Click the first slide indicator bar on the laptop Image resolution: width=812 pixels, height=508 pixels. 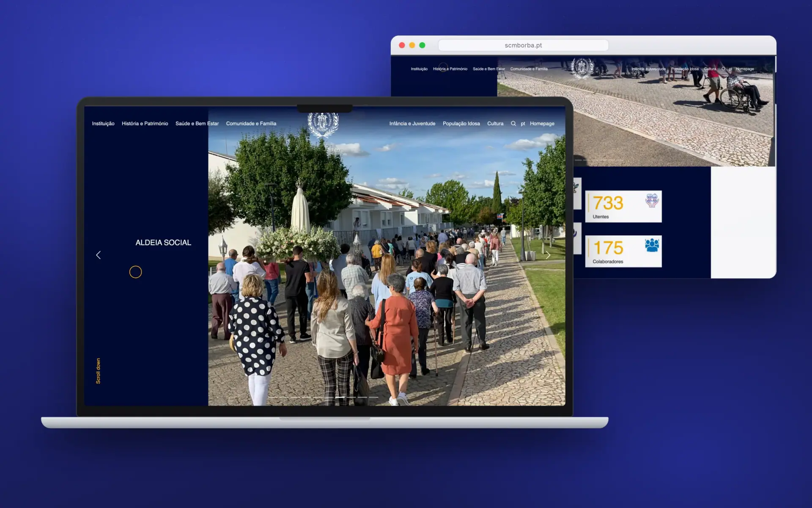click(273, 397)
